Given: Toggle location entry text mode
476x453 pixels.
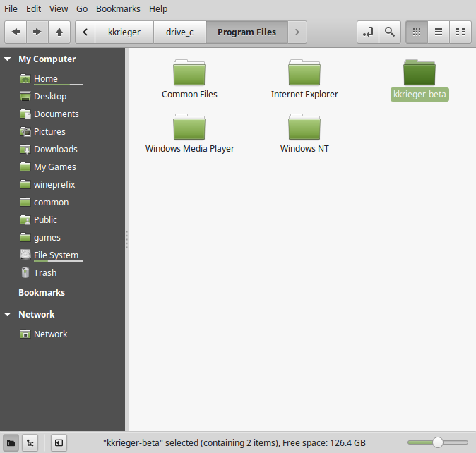Looking at the screenshot, I should (368, 32).
